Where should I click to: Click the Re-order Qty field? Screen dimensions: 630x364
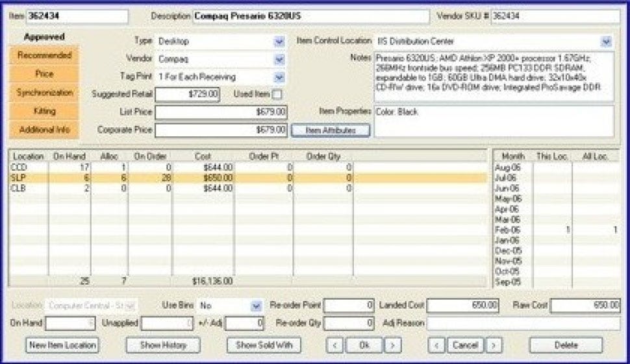tap(349, 323)
